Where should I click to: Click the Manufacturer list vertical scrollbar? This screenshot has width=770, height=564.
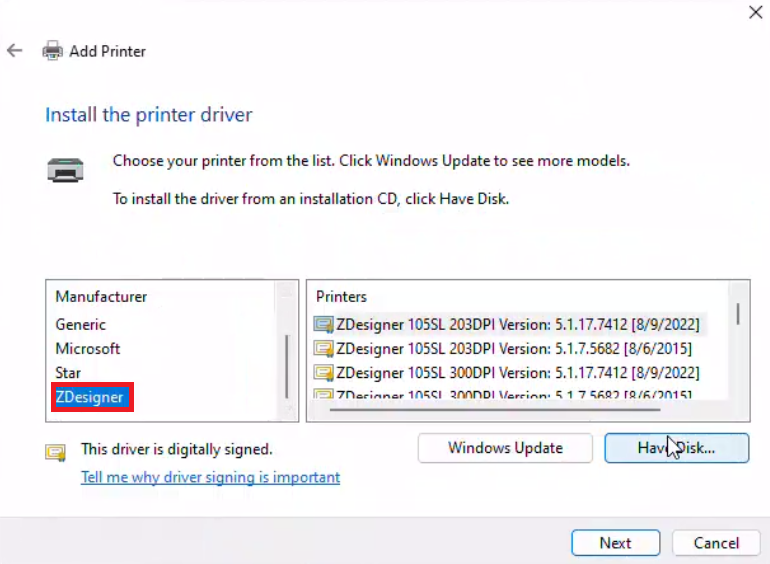click(286, 367)
